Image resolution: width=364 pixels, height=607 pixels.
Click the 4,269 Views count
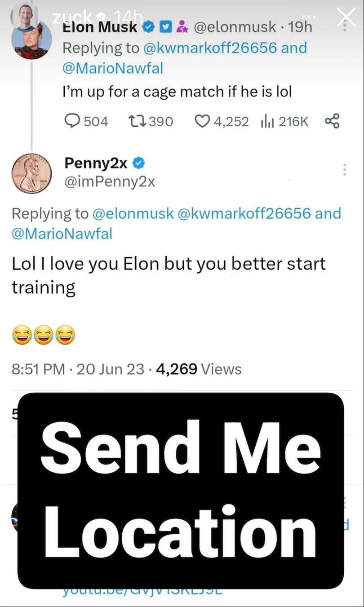coord(198,369)
